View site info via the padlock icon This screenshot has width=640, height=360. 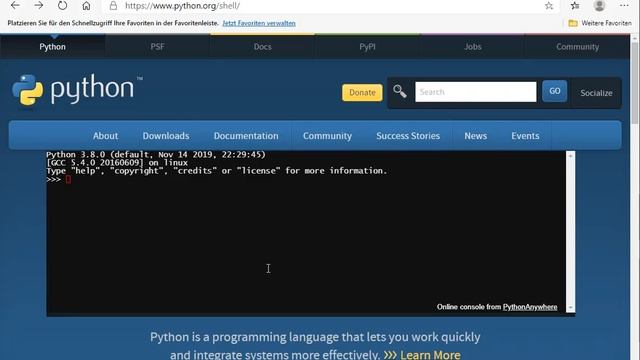point(113,5)
